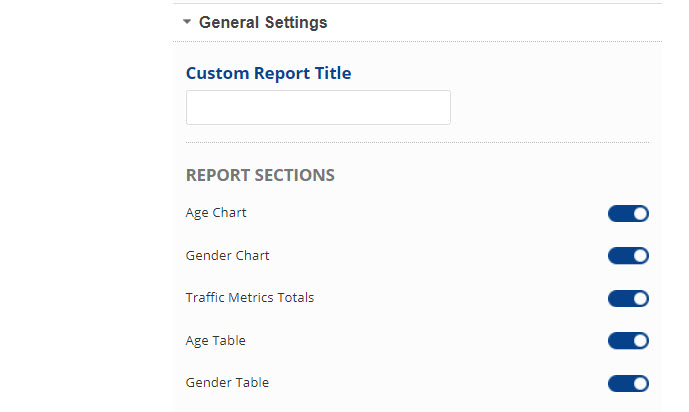Screen dimensions: 689x412
Task: Click the white knob on Age Table switch
Action: pos(640,341)
